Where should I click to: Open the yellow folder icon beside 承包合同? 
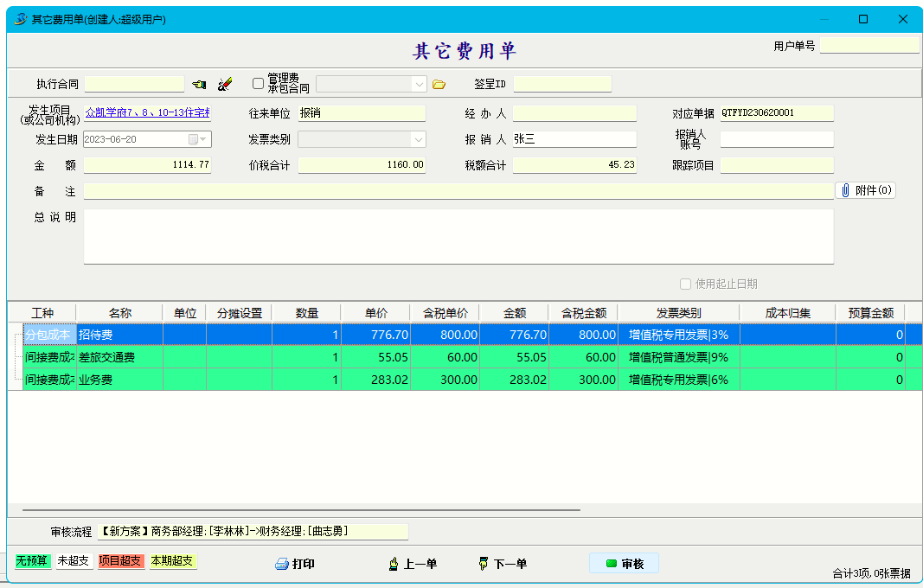(x=439, y=84)
